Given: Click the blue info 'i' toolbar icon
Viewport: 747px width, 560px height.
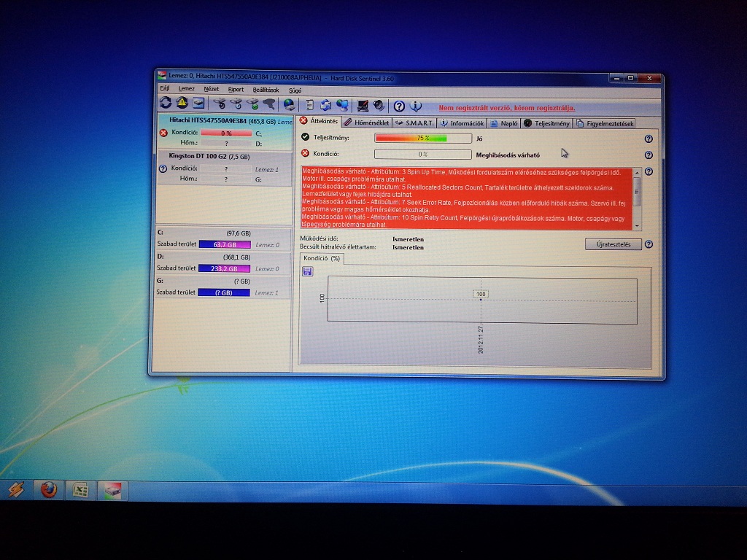Looking at the screenshot, I should [416, 106].
